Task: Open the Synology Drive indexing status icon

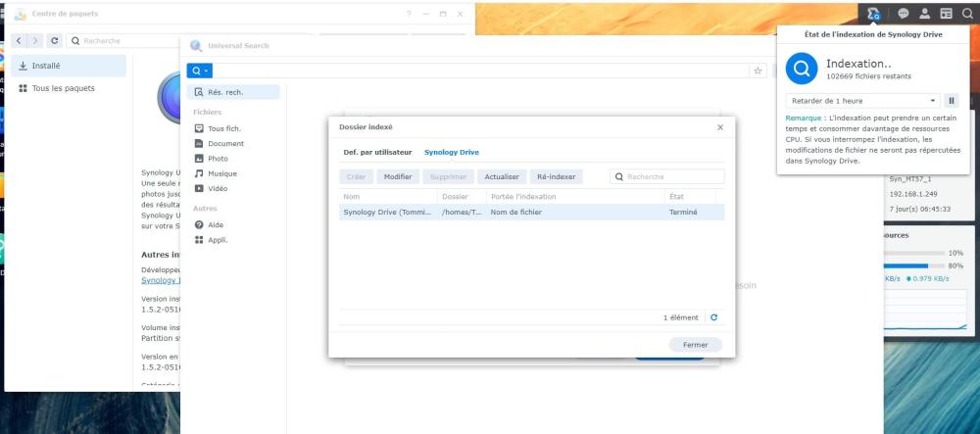Action: [874, 13]
